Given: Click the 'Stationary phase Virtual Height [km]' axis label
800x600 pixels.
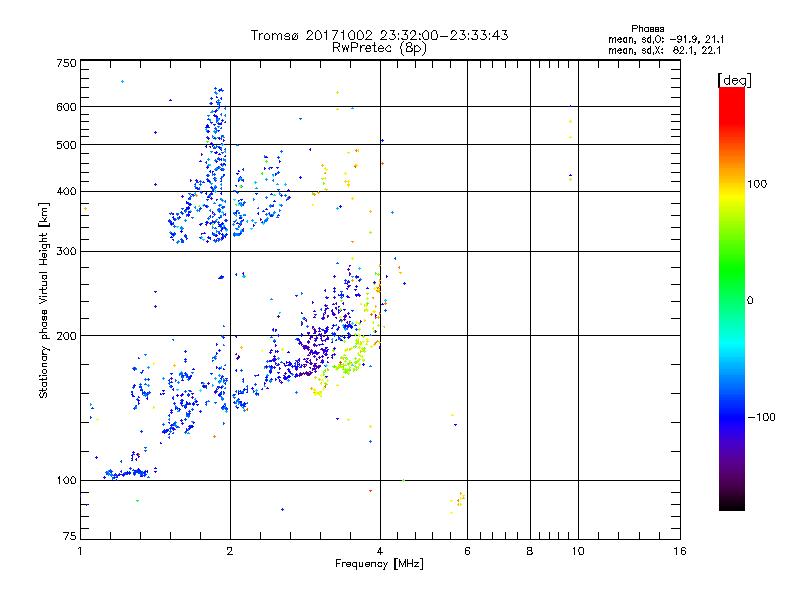Looking at the screenshot, I should 44,300.
